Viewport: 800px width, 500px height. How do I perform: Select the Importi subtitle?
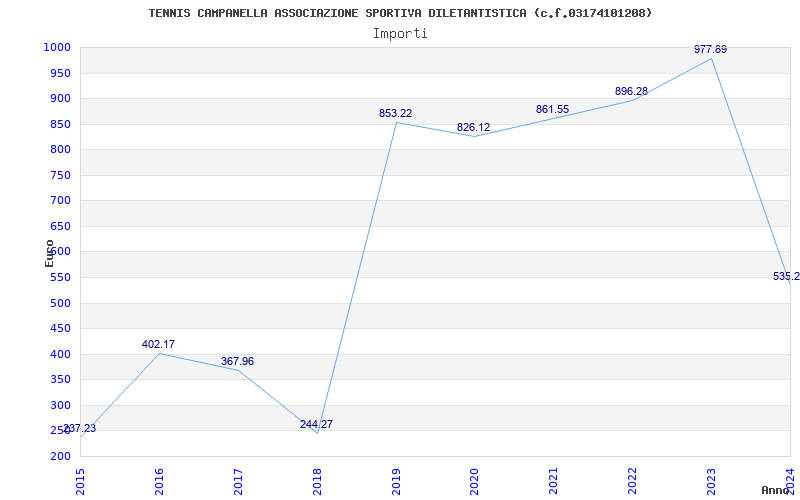[400, 34]
